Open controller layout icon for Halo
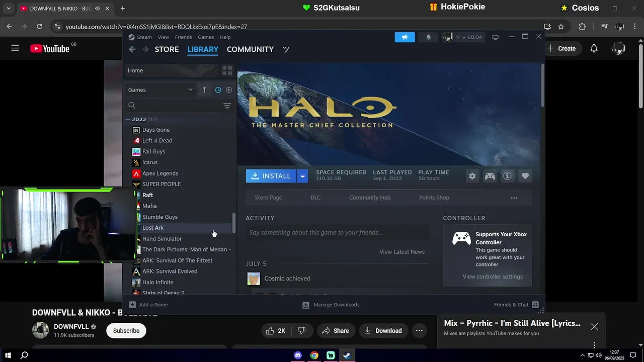This screenshot has height=362, width=644. (x=490, y=176)
